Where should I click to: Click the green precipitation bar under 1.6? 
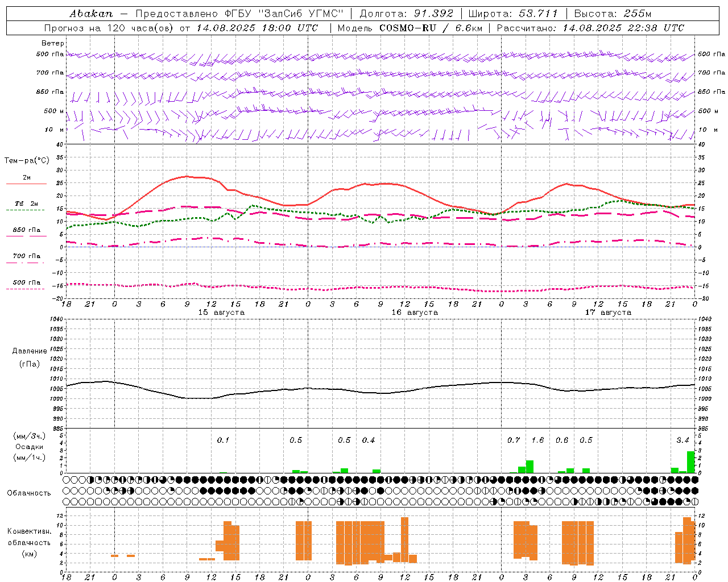530,467
